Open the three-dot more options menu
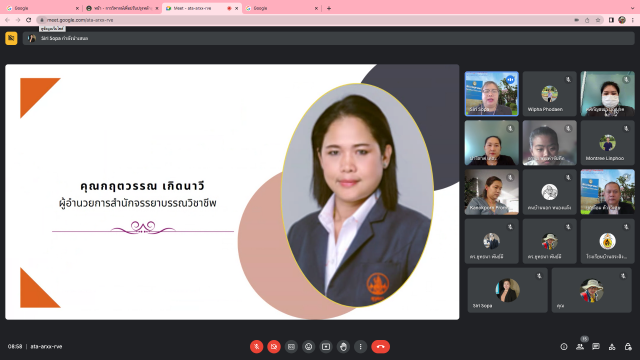640x360 pixels. (x=360, y=347)
